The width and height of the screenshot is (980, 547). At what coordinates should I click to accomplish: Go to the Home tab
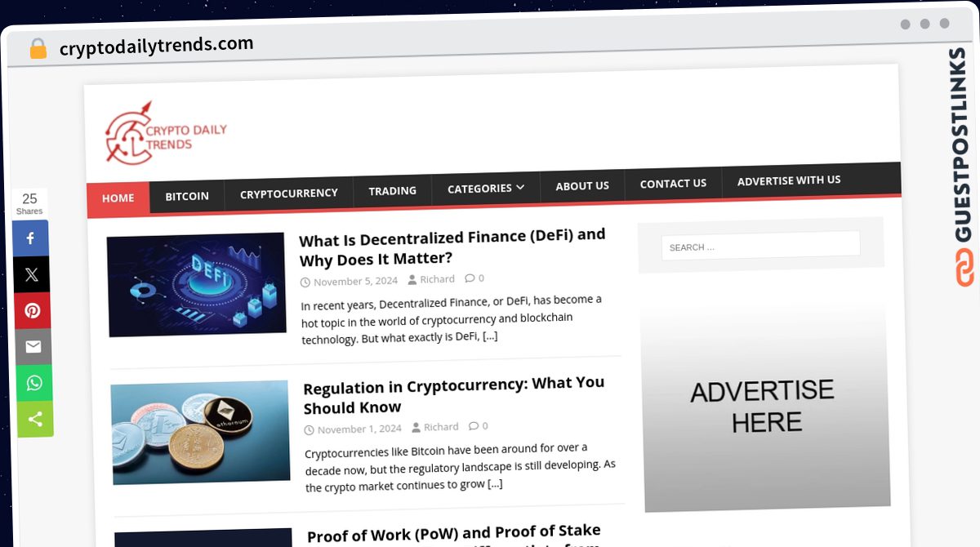[x=118, y=198]
